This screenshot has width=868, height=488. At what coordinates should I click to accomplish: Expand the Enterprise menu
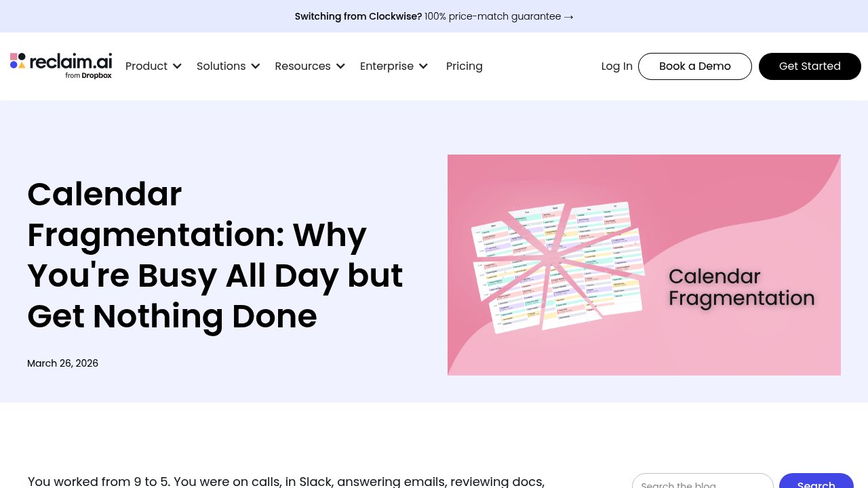(394, 66)
